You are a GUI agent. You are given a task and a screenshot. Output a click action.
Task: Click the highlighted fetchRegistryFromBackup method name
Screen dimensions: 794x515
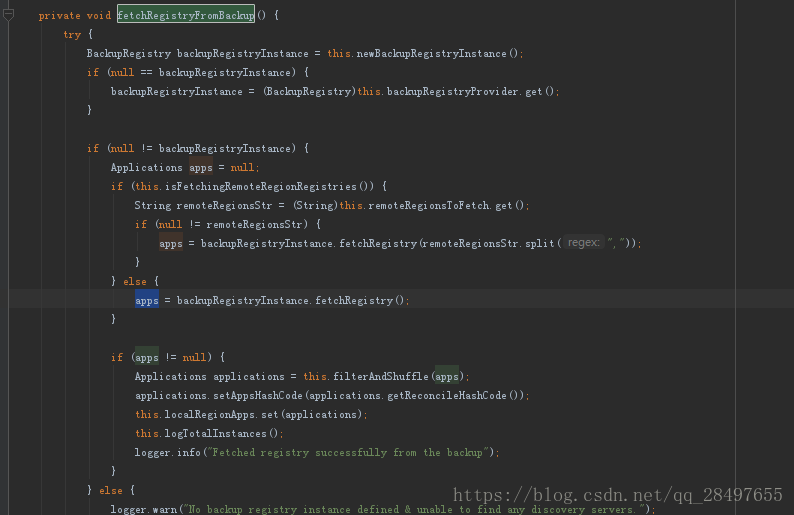pos(186,15)
